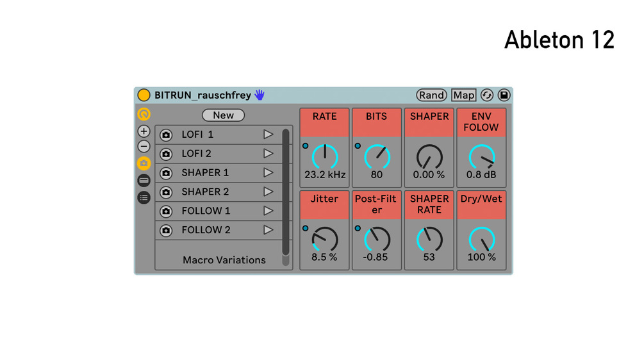Enable Map mode button
Image resolution: width=644 pixels, height=362 pixels.
[464, 95]
